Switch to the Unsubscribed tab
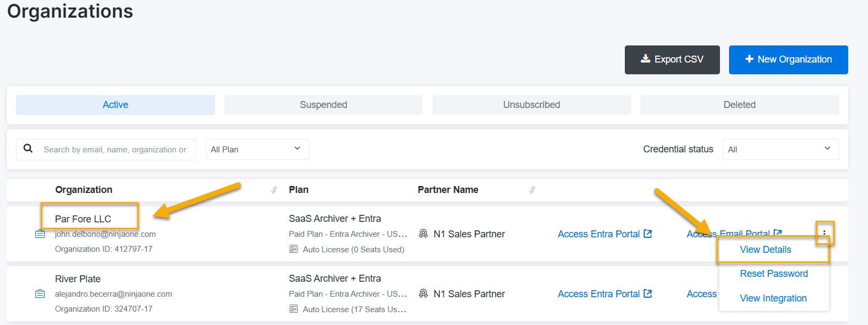This screenshot has height=325, width=868. (531, 105)
